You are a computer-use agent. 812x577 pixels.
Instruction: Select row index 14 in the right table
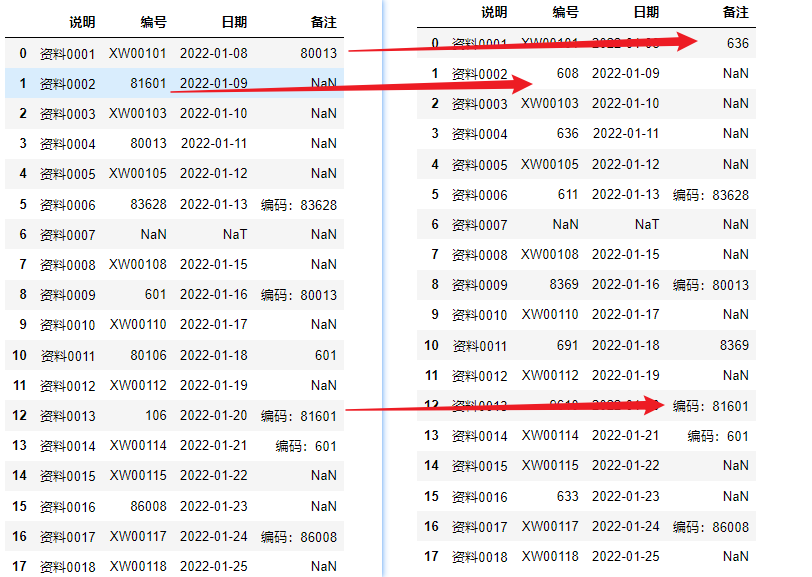(x=431, y=465)
